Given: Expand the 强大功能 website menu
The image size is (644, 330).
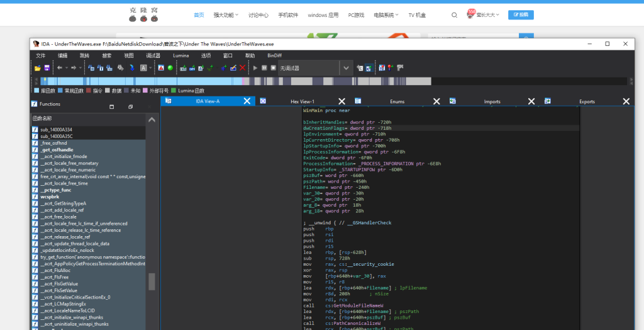Looking at the screenshot, I should pyautogui.click(x=226, y=15).
